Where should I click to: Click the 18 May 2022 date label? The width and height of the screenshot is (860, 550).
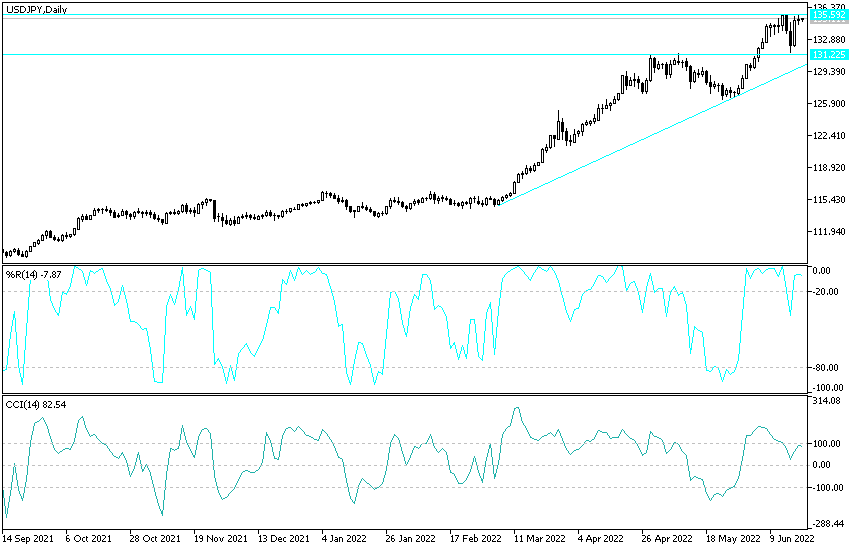(x=732, y=538)
